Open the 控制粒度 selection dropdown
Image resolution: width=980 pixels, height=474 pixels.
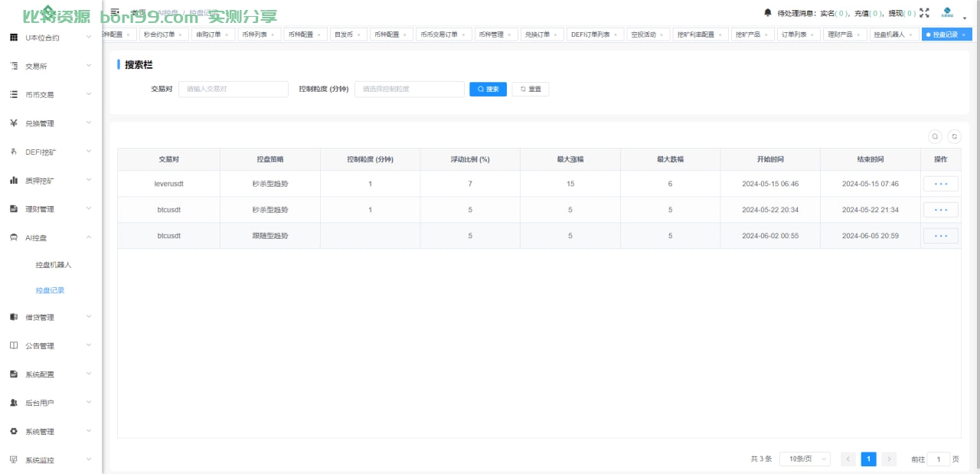tap(410, 89)
